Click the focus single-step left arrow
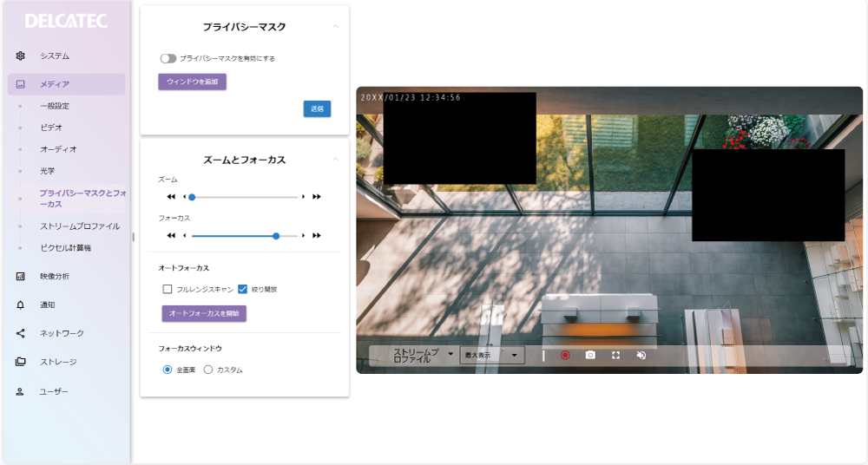Viewport: 868px width, 465px height. pyautogui.click(x=184, y=235)
